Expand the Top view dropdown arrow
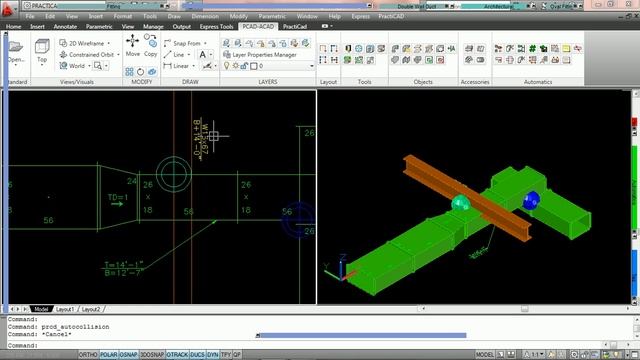Image resolution: width=640 pixels, height=360 pixels. (x=42, y=65)
